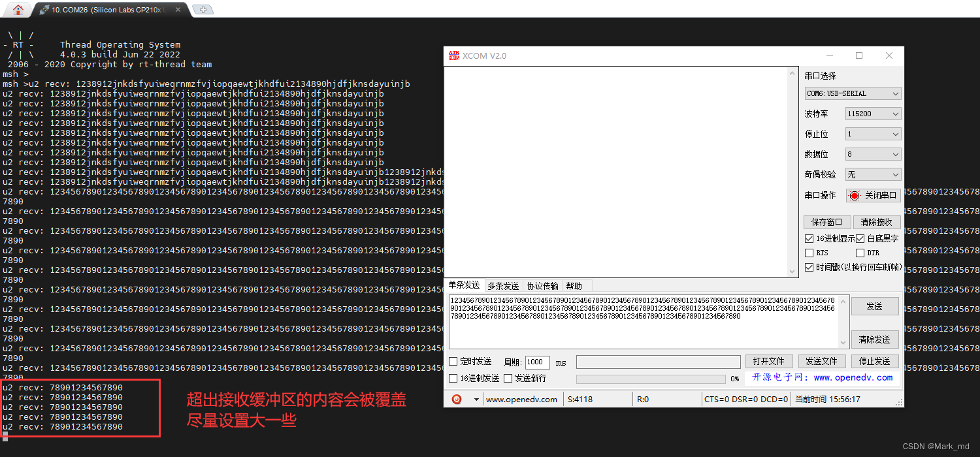Screen dimensions: 980x457
Task: Open the 帮助 help tab
Action: pos(574,285)
